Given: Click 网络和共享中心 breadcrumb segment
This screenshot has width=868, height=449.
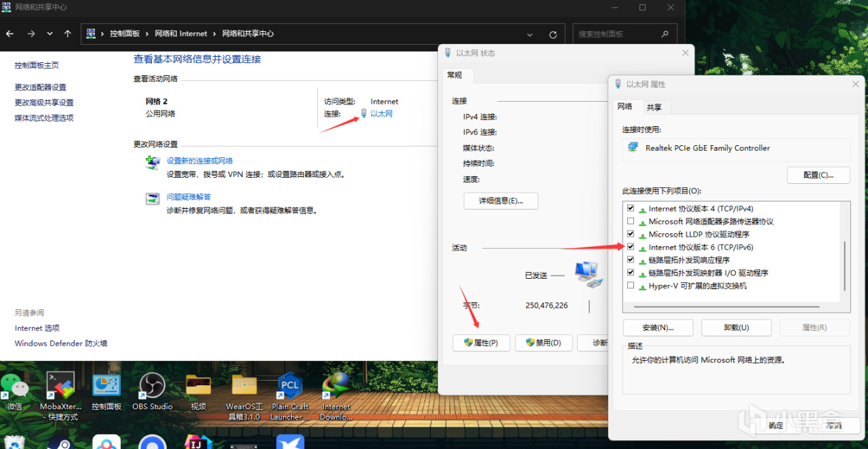Looking at the screenshot, I should tap(248, 33).
